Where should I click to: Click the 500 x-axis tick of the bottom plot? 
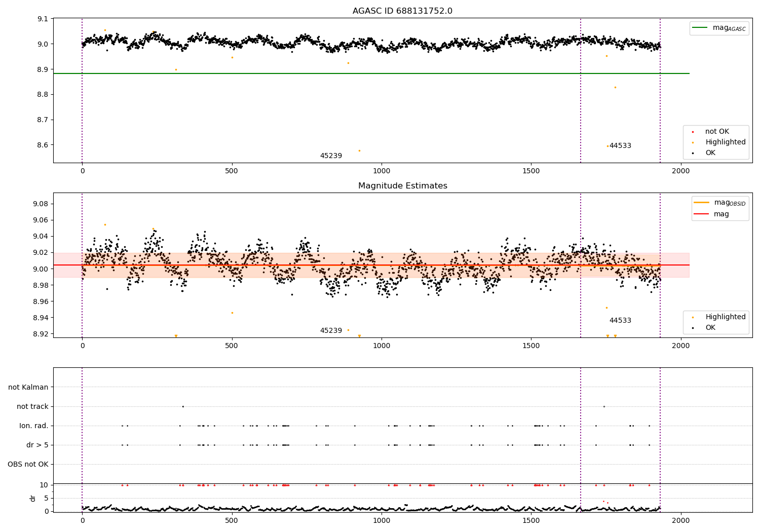pos(232,520)
